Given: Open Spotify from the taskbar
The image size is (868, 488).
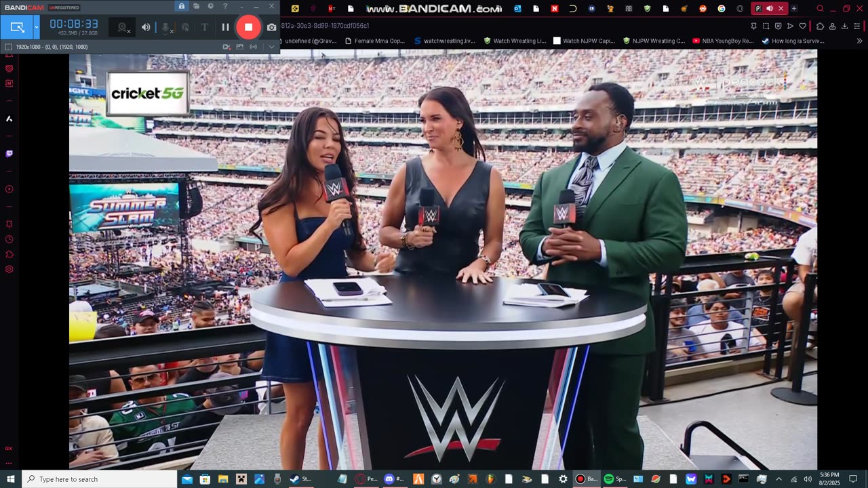Looking at the screenshot, I should pyautogui.click(x=614, y=479).
